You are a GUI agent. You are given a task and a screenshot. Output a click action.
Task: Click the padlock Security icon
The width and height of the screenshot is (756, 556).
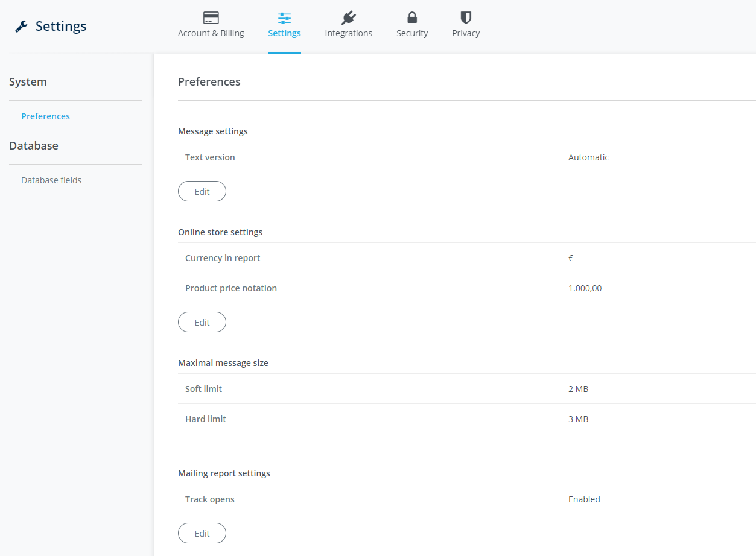tap(412, 17)
